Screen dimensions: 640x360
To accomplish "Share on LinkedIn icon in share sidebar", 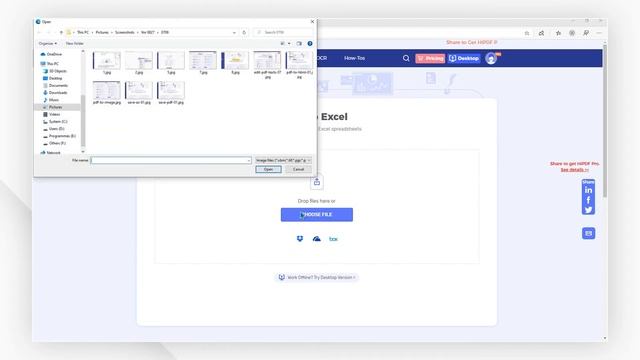I will point(588,190).
